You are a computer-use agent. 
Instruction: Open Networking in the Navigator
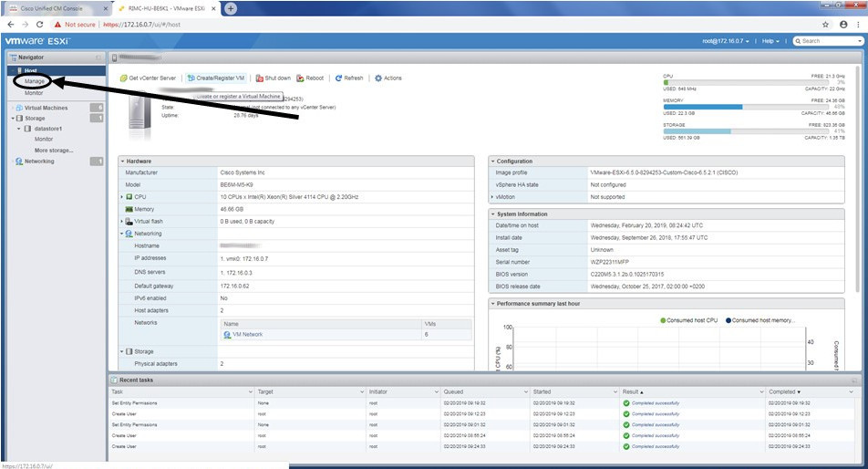click(x=39, y=162)
